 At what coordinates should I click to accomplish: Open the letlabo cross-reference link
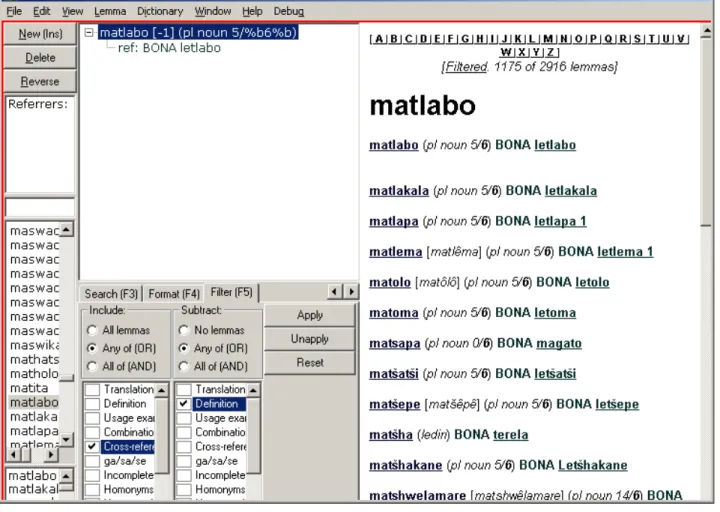tap(555, 145)
